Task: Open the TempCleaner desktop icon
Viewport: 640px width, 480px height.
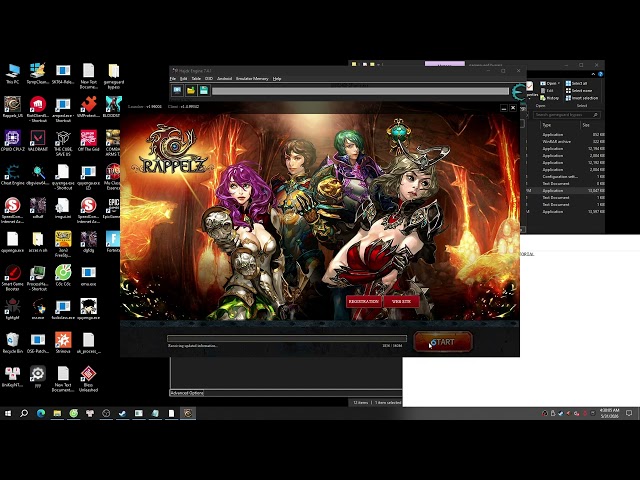Action: 38,74
